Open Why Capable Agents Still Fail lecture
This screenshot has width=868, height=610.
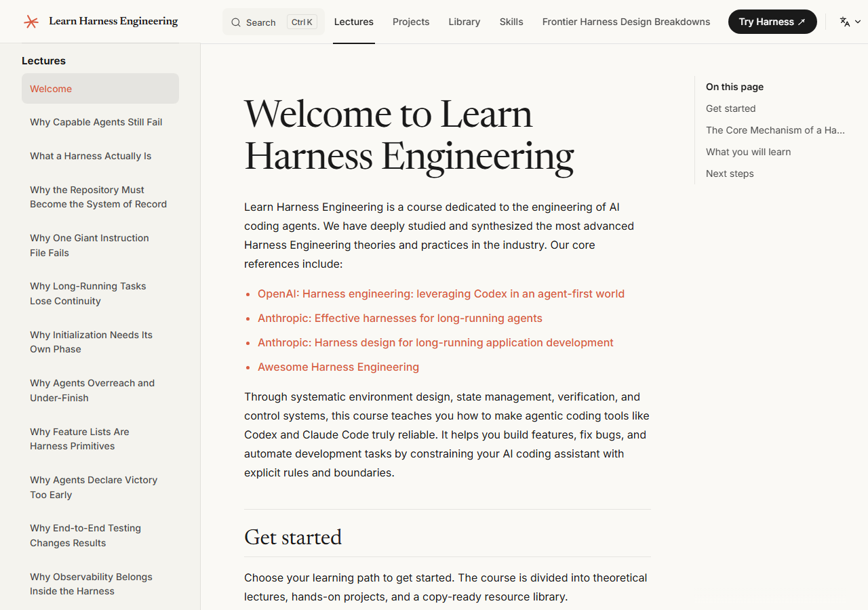(x=100, y=122)
